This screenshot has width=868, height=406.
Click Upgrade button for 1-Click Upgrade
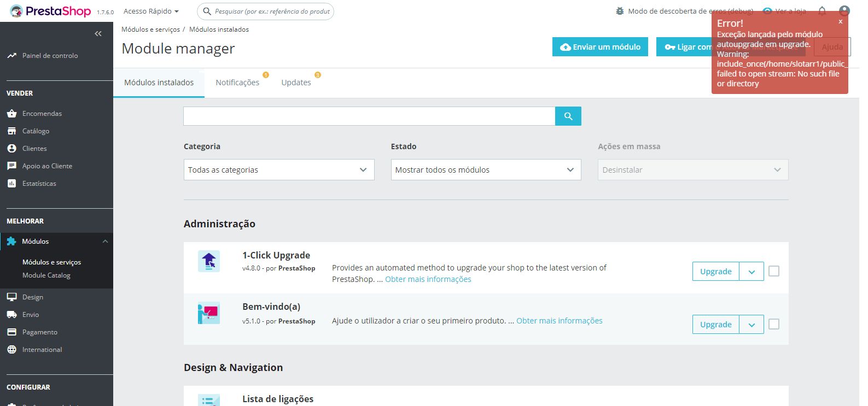[x=716, y=272]
